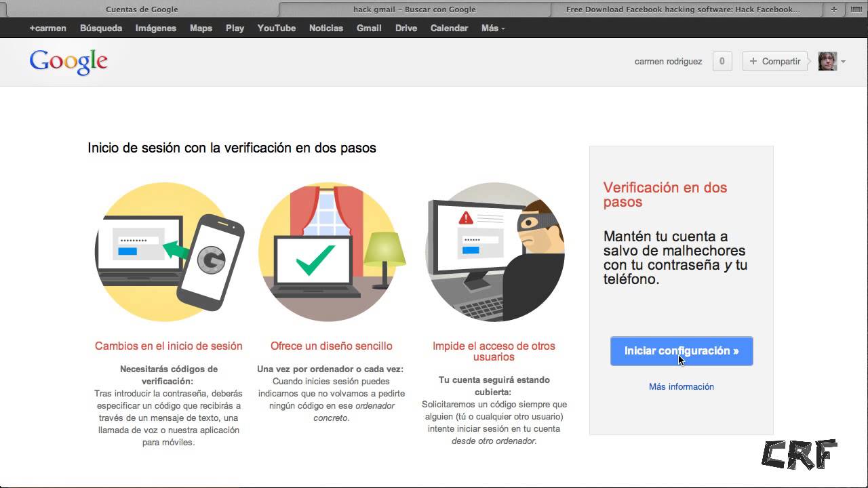Open Play in the Google bar
This screenshot has height=488, width=868.
(235, 28)
